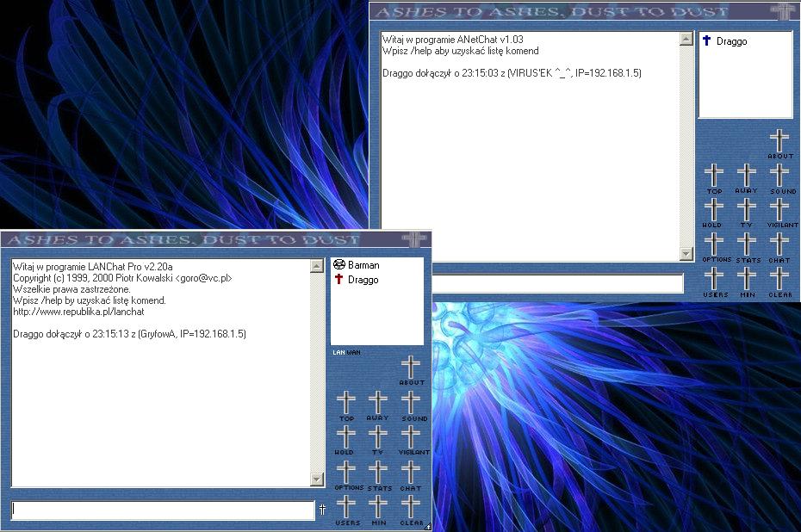
Task: Click LANChat chat log scrollbar down arrow
Action: pos(317,479)
